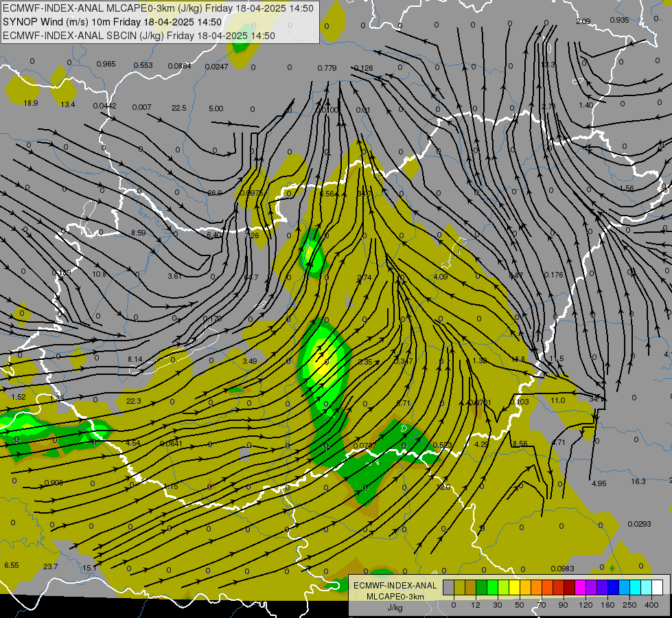Click the SYNOP Wind 10m title line
The width and height of the screenshot is (672, 618).
[x=113, y=22]
